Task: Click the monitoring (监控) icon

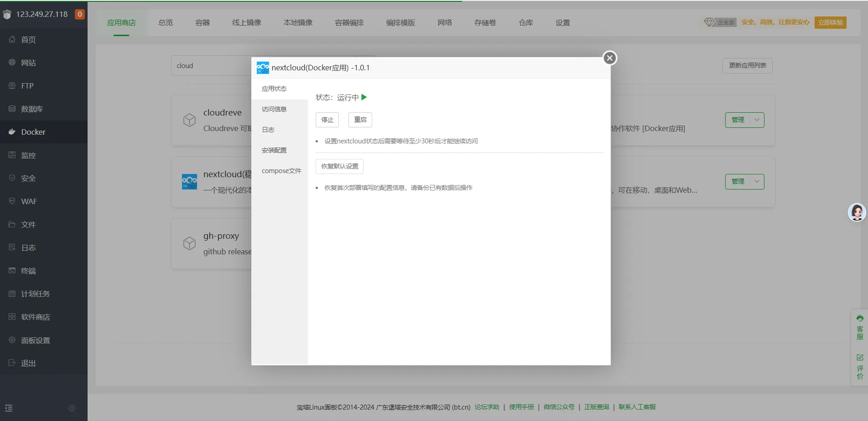Action: pos(12,155)
